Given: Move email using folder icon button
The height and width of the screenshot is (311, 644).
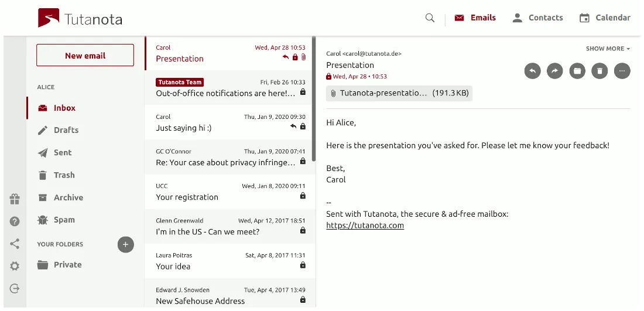Looking at the screenshot, I should [577, 71].
